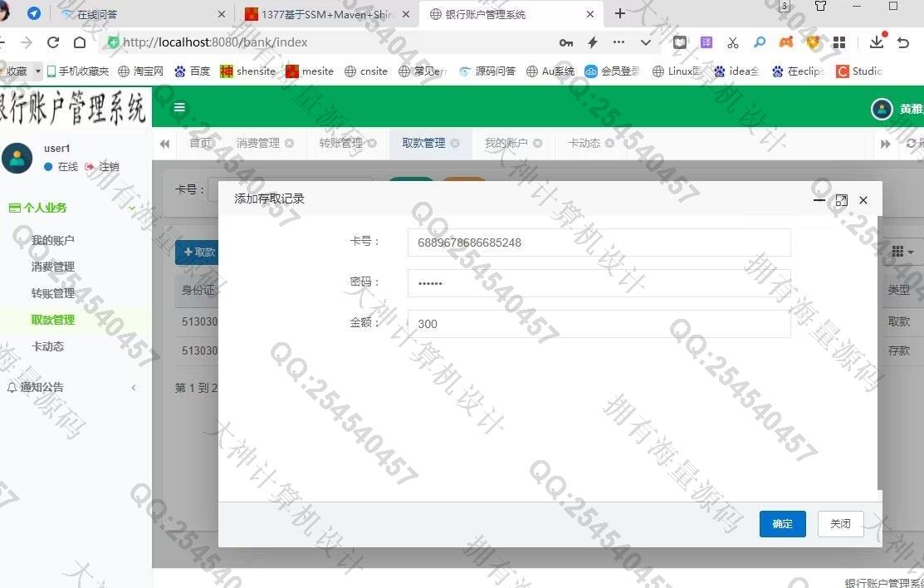Reload the page with the browser refresh icon

pyautogui.click(x=53, y=42)
